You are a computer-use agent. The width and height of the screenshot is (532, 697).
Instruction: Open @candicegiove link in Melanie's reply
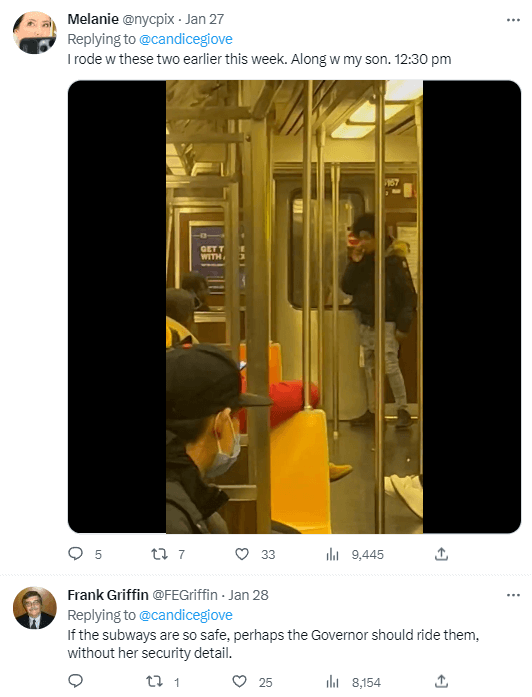click(x=186, y=40)
